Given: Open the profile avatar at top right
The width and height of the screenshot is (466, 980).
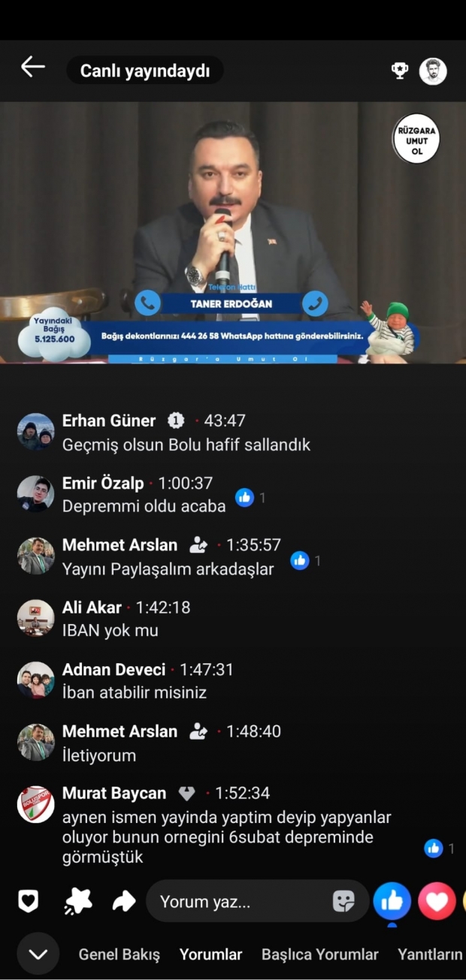Looking at the screenshot, I should [433, 71].
